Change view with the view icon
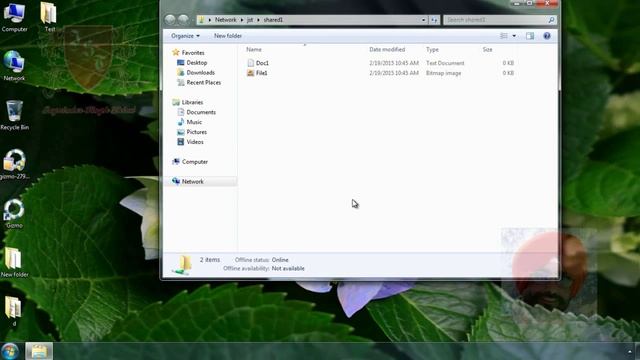 pos(504,36)
